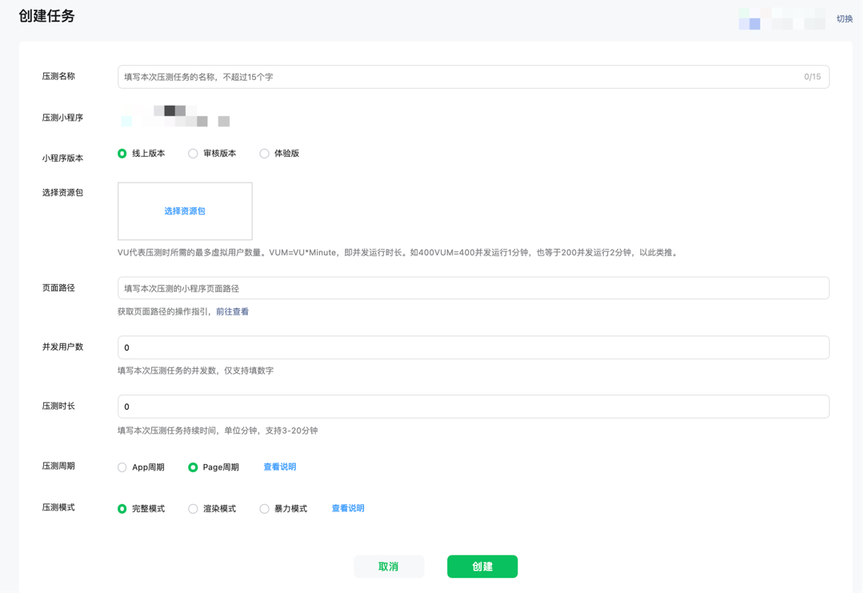Select the 线上版本 option

pyautogui.click(x=122, y=153)
